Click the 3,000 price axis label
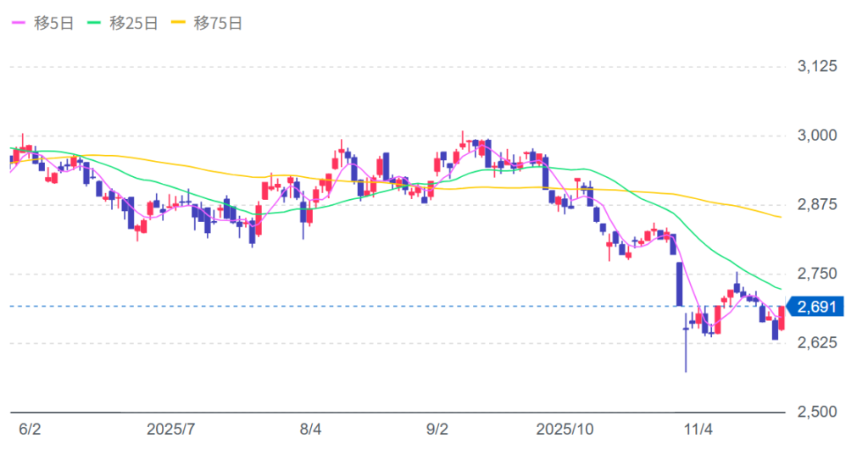This screenshot has width=868, height=449. click(819, 136)
